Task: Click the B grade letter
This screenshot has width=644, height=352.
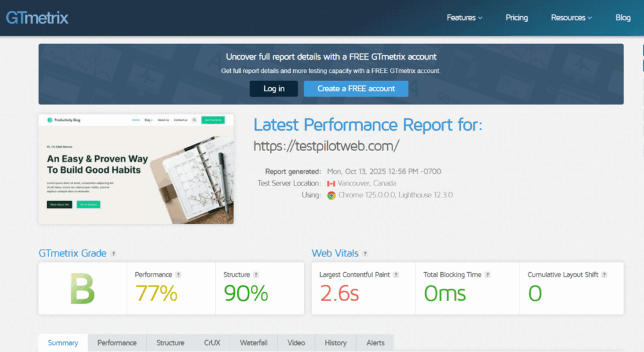Action: 82,289
